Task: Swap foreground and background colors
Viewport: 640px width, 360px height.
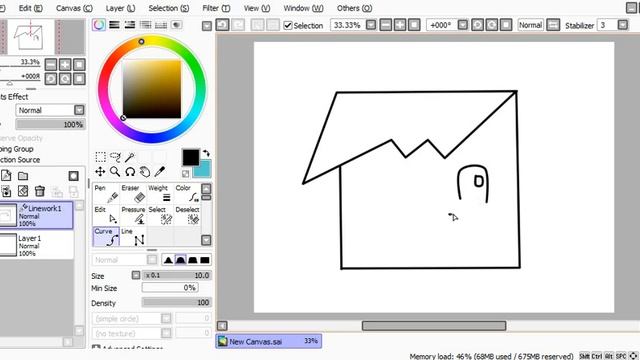Action: click(x=206, y=153)
